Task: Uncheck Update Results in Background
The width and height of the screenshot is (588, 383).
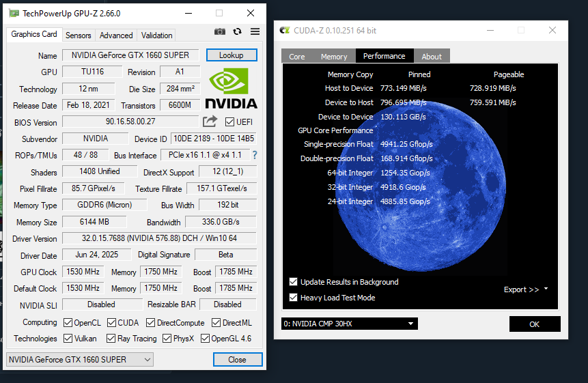Action: (293, 282)
